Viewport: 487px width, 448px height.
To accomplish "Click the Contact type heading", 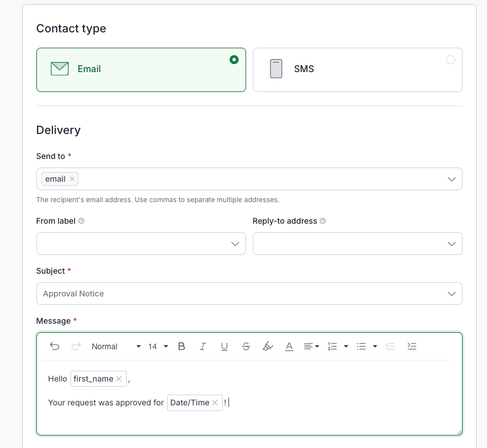I will point(71,28).
